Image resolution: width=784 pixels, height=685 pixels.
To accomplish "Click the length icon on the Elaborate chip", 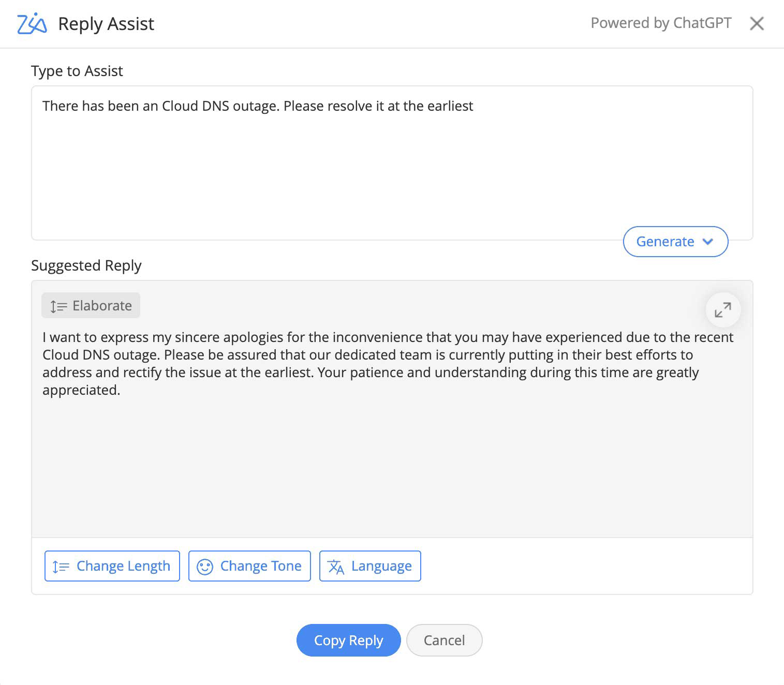I will [x=58, y=305].
